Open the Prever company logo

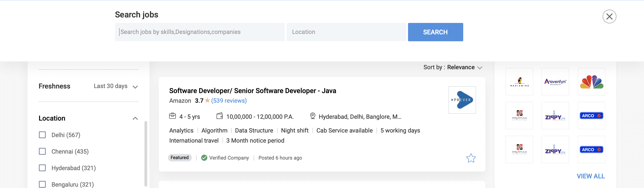click(462, 100)
